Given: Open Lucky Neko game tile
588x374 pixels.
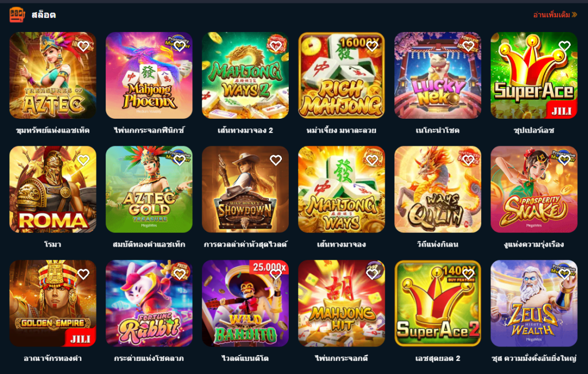Looking at the screenshot, I should [x=438, y=75].
